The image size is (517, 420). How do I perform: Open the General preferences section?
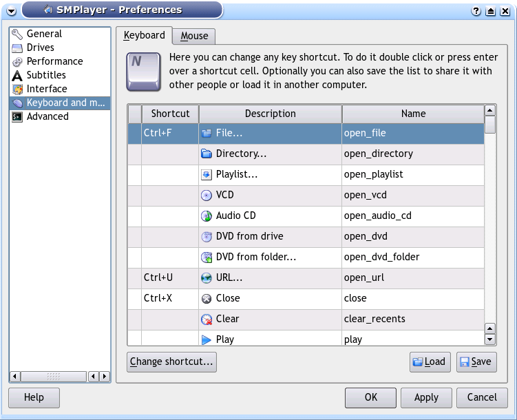coord(60,34)
